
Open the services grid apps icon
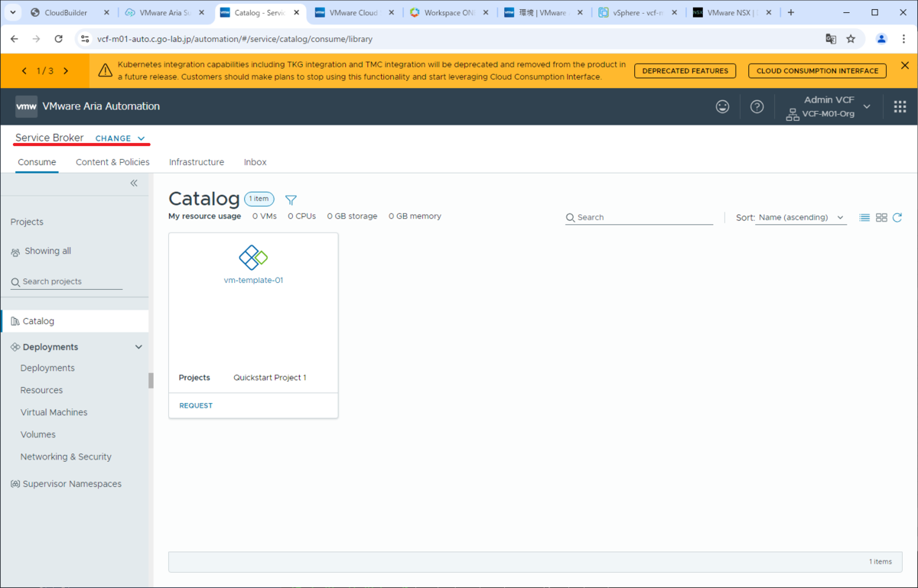(900, 107)
